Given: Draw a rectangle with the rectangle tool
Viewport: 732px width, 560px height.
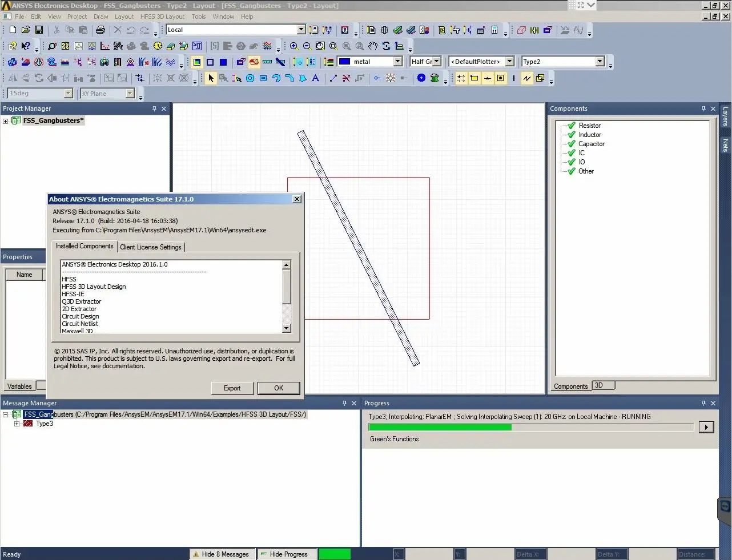Looking at the screenshot, I should click(x=263, y=78).
